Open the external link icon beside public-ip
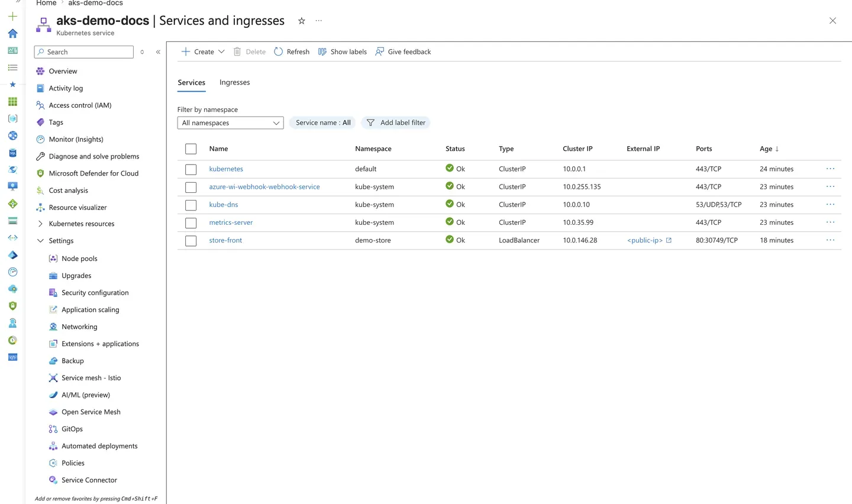Viewport: 852px width, 504px height. pos(669,240)
